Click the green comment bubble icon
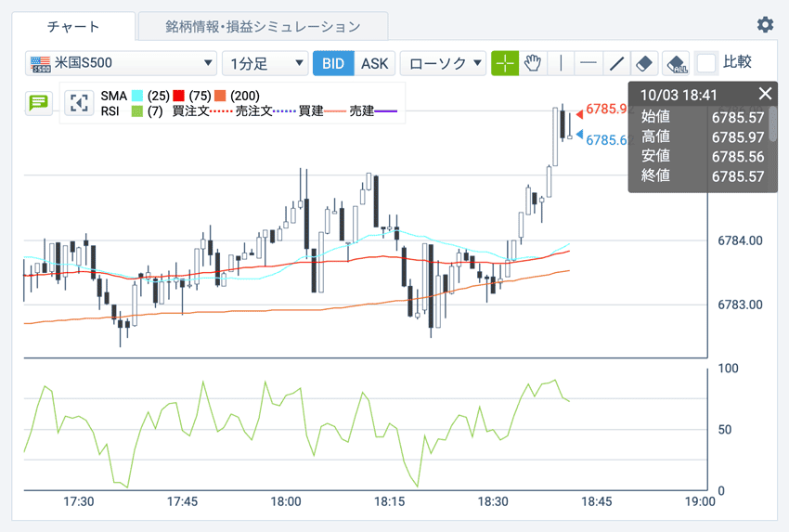 tap(38, 102)
